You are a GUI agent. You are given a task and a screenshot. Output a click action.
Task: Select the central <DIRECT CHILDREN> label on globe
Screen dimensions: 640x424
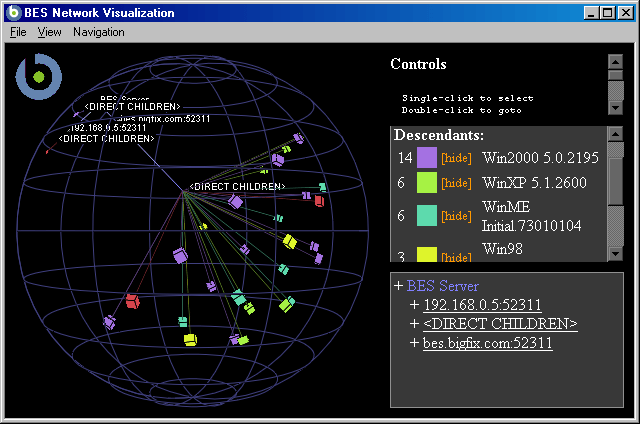coord(237,186)
